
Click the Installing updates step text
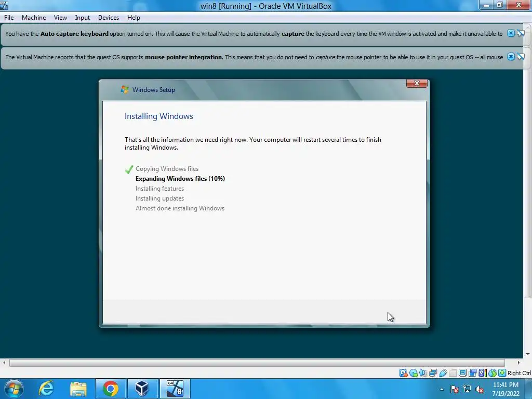159,198
